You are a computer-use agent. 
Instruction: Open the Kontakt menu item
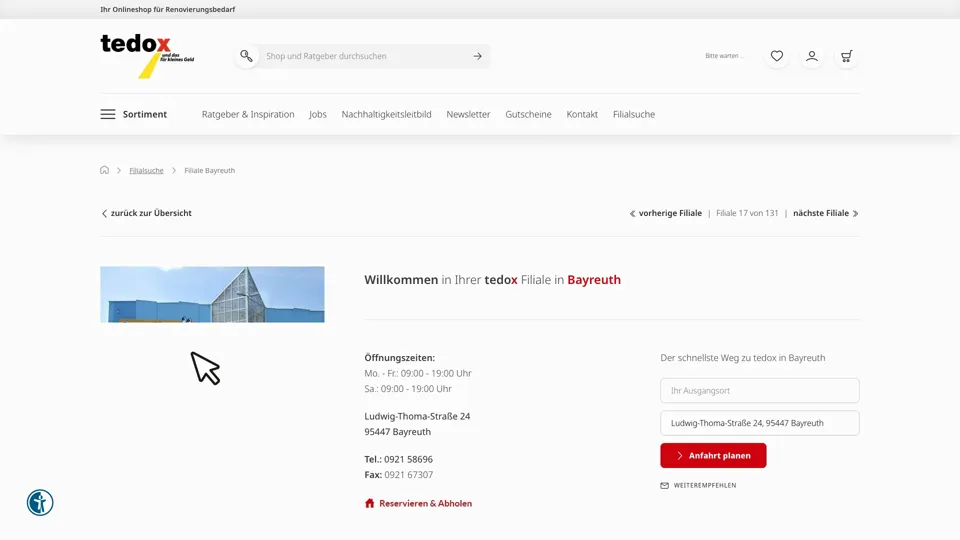click(582, 114)
